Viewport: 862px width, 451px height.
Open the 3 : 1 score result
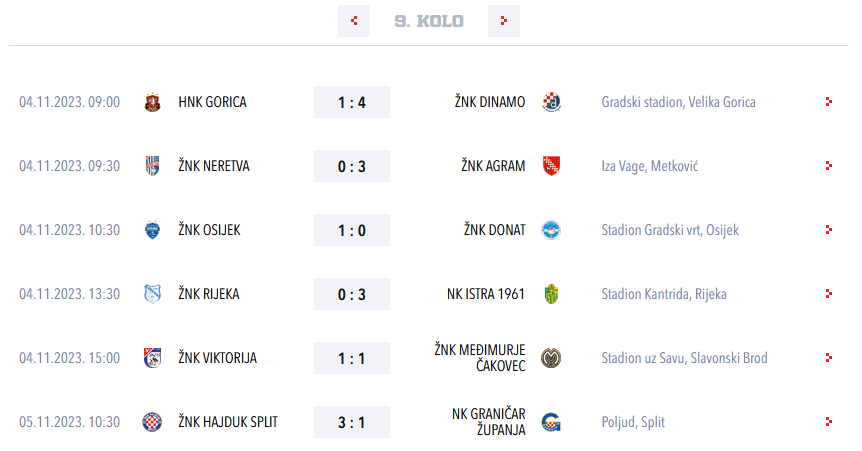coord(351,422)
